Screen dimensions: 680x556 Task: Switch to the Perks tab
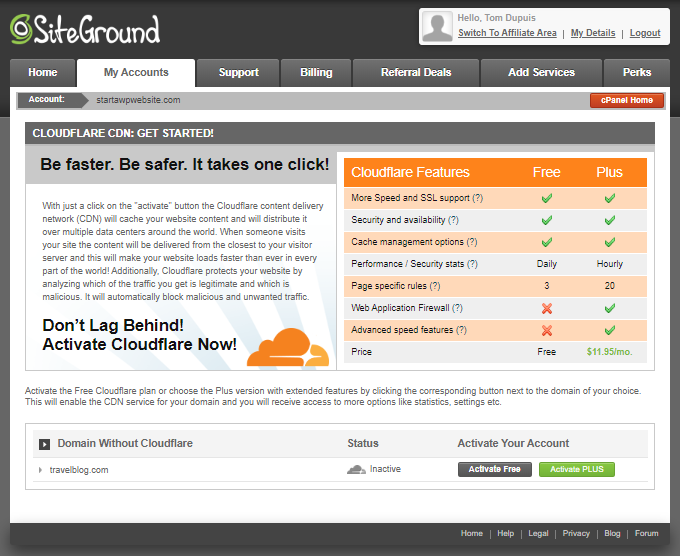pyautogui.click(x=637, y=72)
